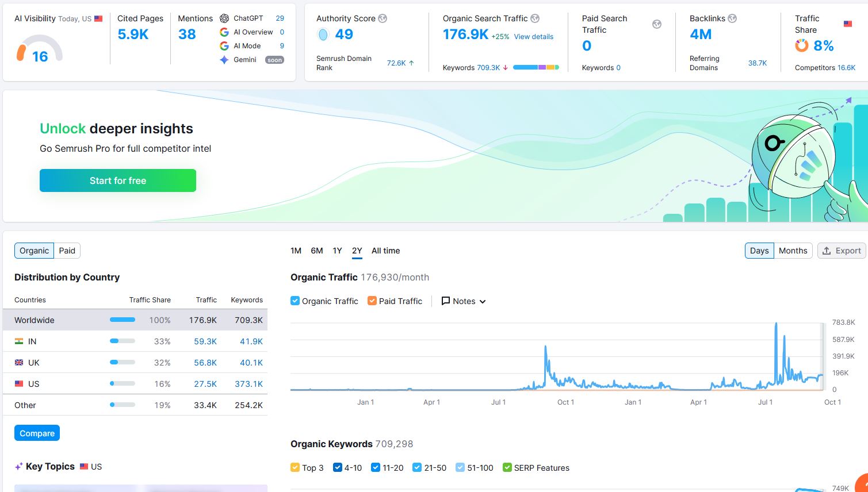Click the globe icon next to Paid Search Traffic
The height and width of the screenshot is (492, 868).
pos(657,24)
